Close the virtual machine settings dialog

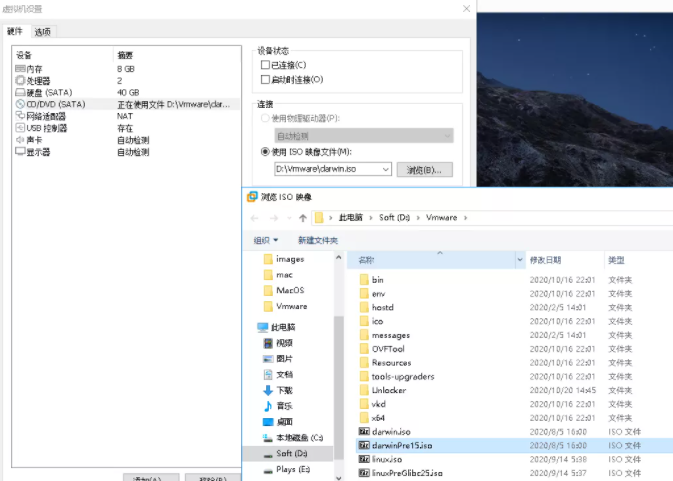click(x=466, y=9)
